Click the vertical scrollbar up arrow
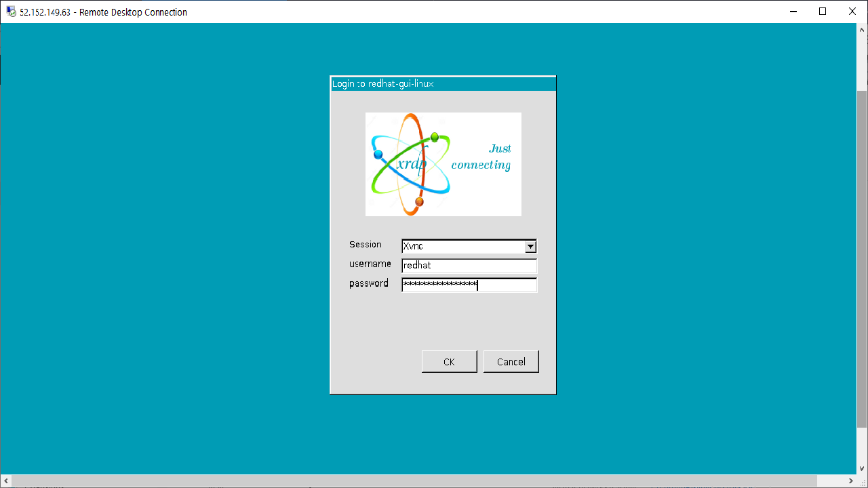This screenshot has width=868, height=488. [862, 29]
